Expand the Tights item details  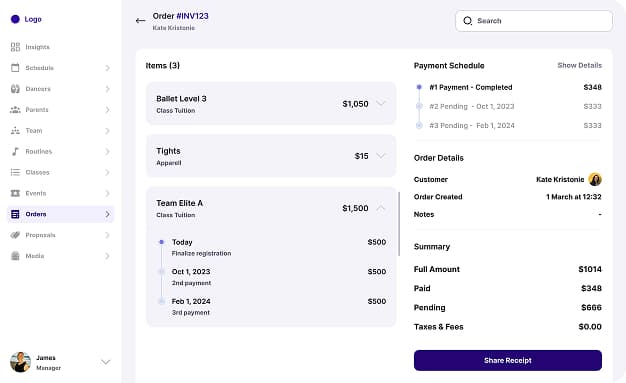click(381, 156)
